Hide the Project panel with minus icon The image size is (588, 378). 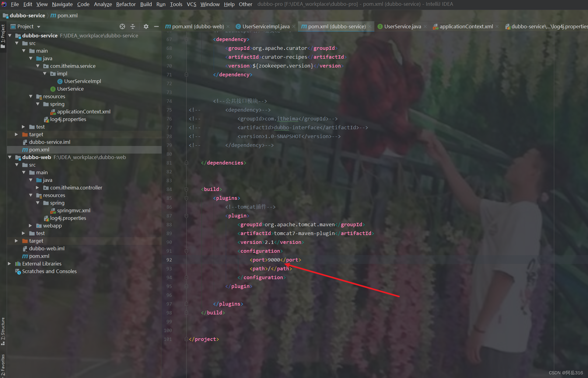156,26
